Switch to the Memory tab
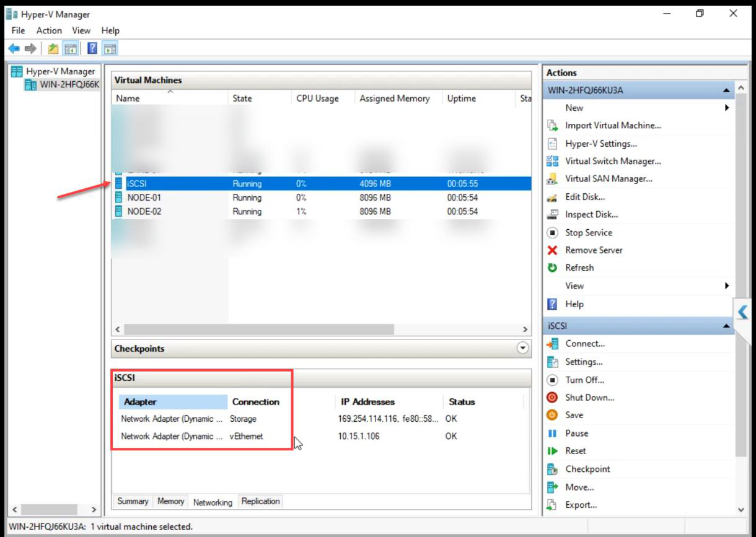The width and height of the screenshot is (756, 537). (170, 501)
